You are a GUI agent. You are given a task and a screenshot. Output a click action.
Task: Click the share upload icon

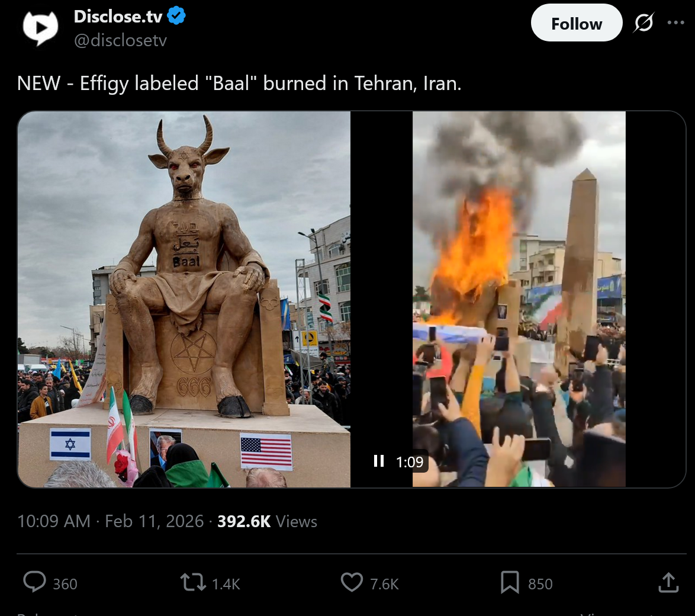pos(668,583)
